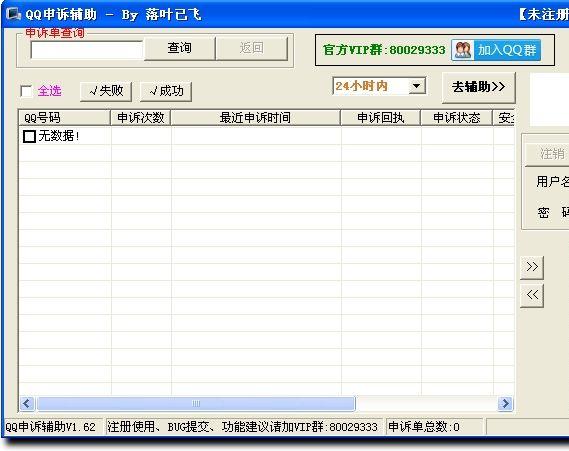This screenshot has height=451, width=569.
Task: Click the horizontal scrollbar right arrow
Action: point(505,403)
